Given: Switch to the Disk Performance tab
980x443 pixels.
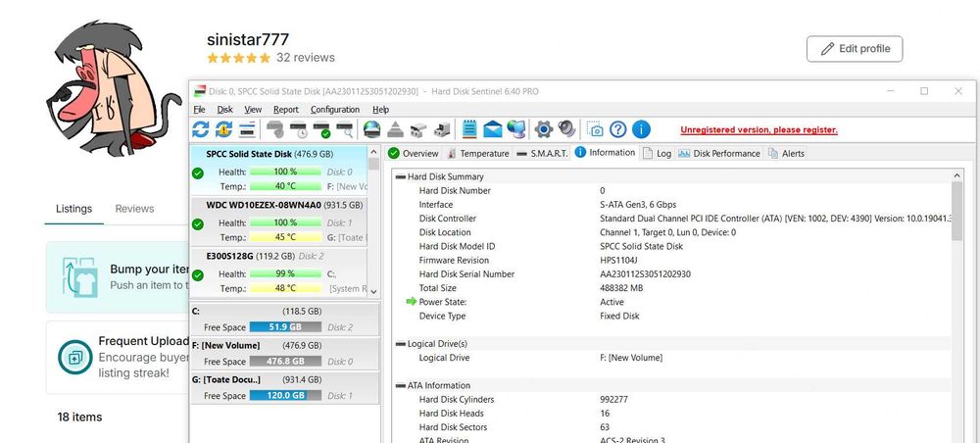Looking at the screenshot, I should pos(719,153).
